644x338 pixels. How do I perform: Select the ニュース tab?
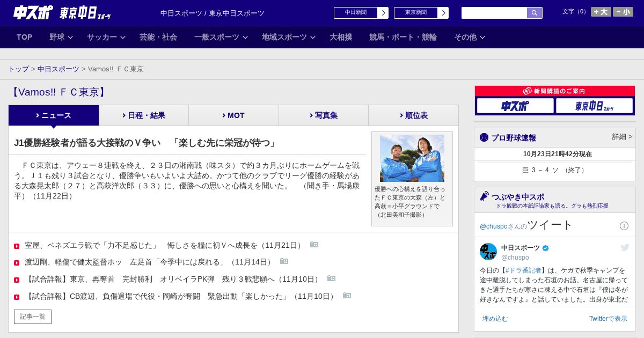tap(54, 115)
